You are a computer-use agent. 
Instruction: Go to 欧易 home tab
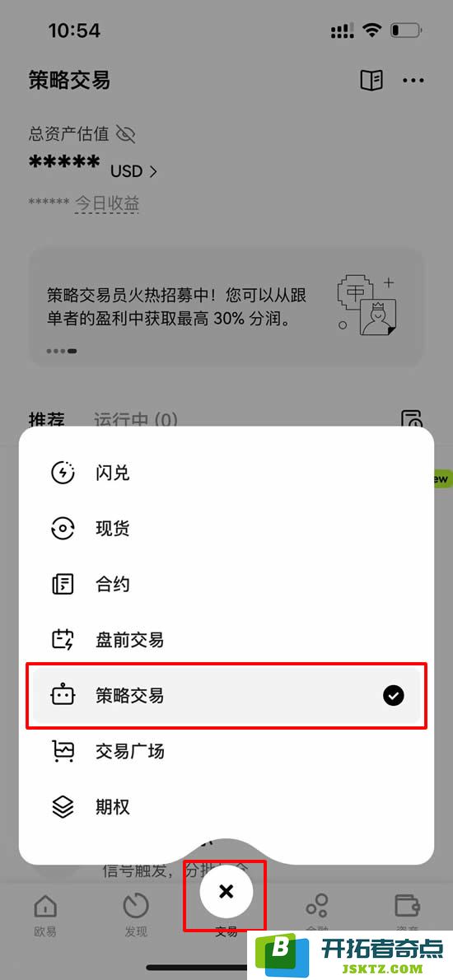pyautogui.click(x=45, y=917)
